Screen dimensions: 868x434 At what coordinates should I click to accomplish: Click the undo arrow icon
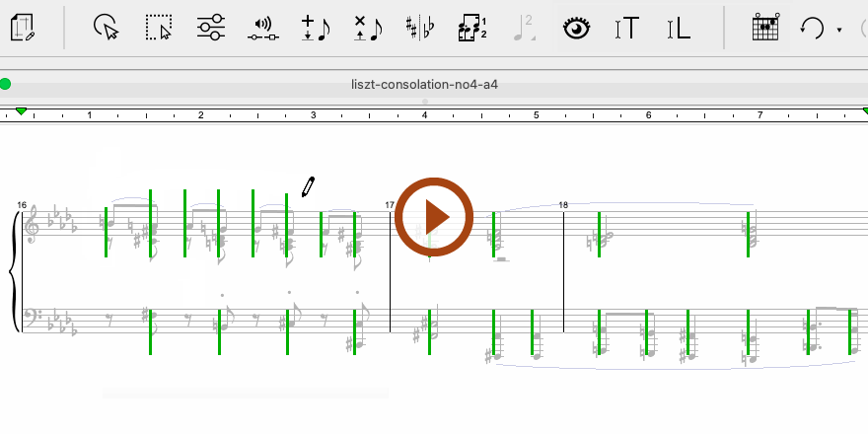click(x=812, y=28)
